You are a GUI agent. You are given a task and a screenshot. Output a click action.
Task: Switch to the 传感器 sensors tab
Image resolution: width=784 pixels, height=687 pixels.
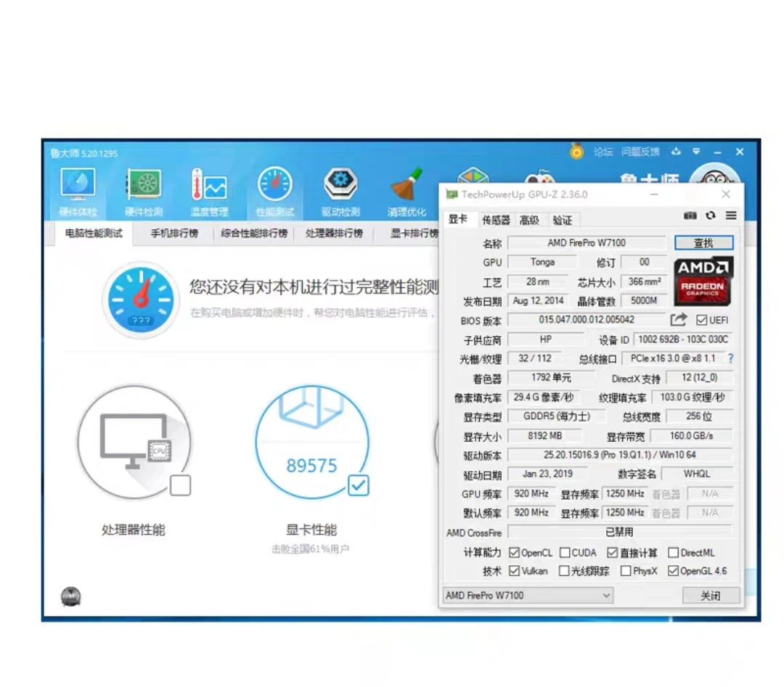coord(496,220)
